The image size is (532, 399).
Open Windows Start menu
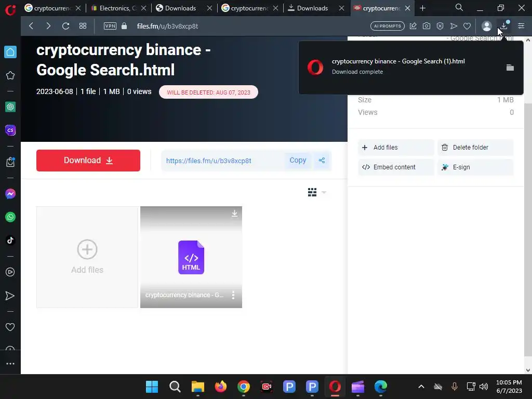(x=152, y=387)
